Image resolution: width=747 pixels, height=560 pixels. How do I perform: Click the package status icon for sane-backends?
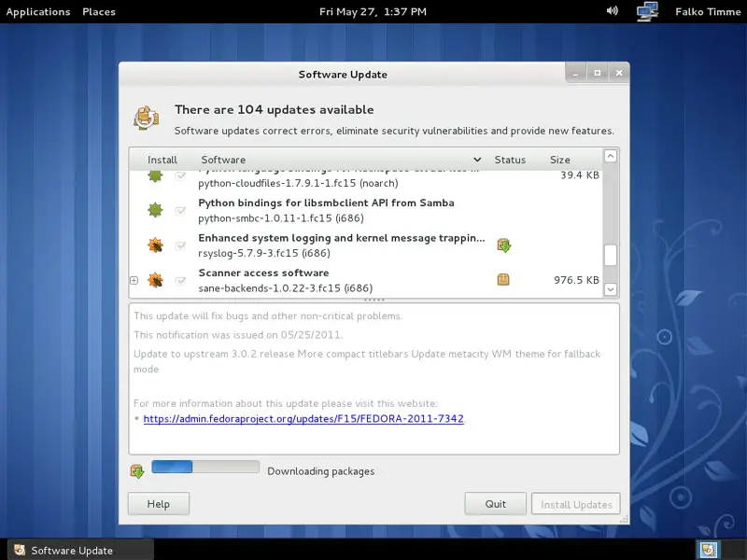click(503, 279)
